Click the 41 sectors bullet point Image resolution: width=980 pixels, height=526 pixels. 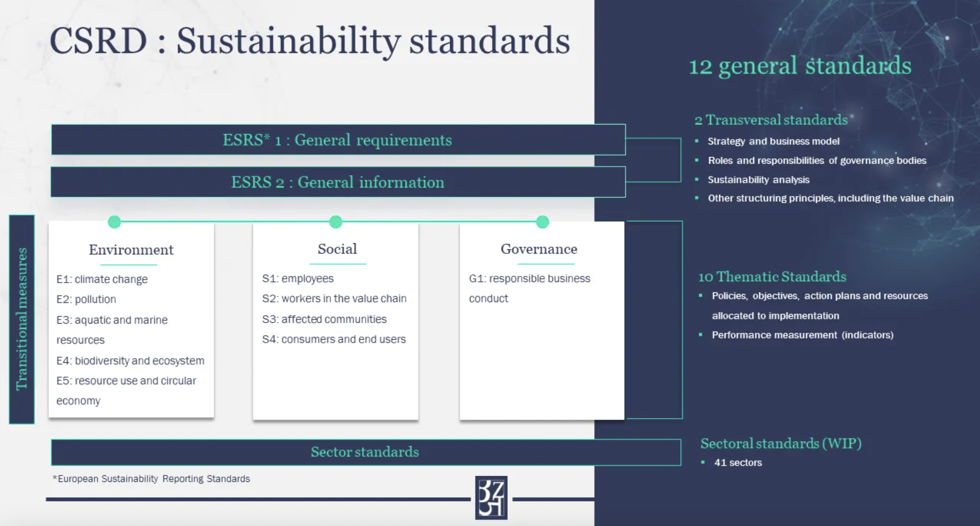click(738, 463)
